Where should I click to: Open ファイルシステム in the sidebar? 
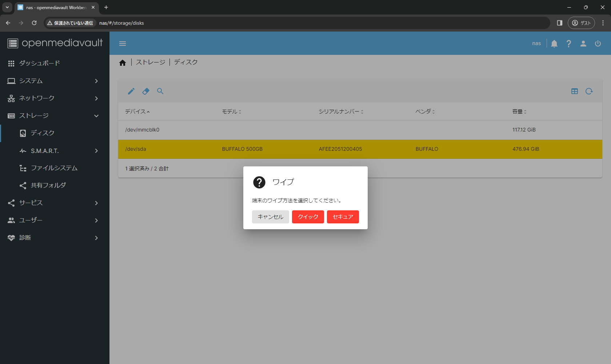tap(54, 168)
